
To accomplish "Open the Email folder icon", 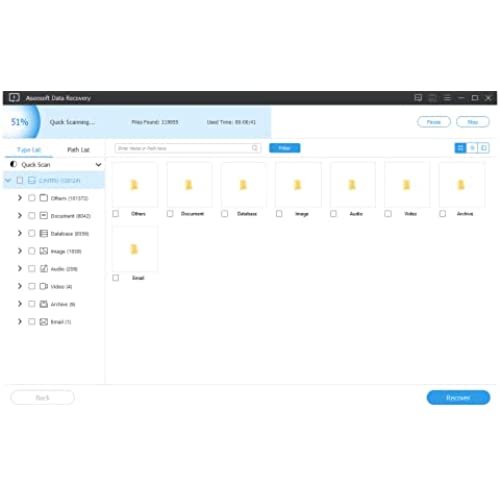I will pyautogui.click(x=134, y=249).
